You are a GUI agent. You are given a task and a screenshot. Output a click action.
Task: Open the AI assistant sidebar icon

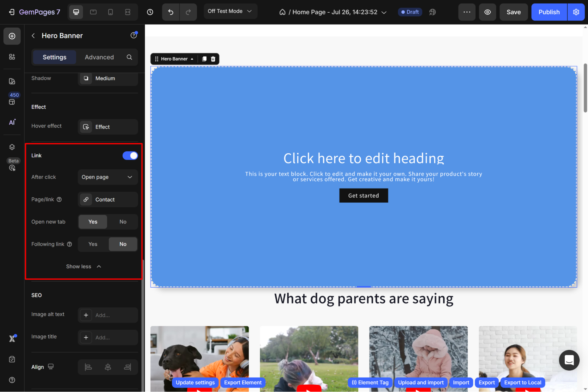pos(12,122)
